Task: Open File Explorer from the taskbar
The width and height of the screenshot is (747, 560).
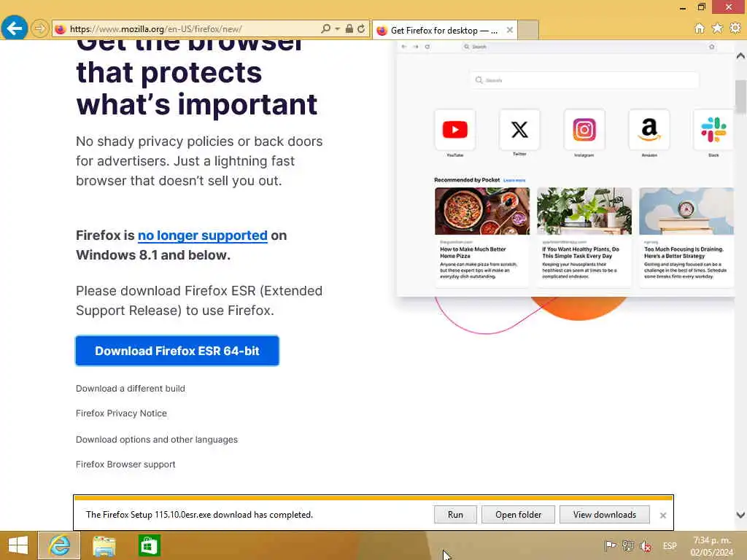Action: 104,545
